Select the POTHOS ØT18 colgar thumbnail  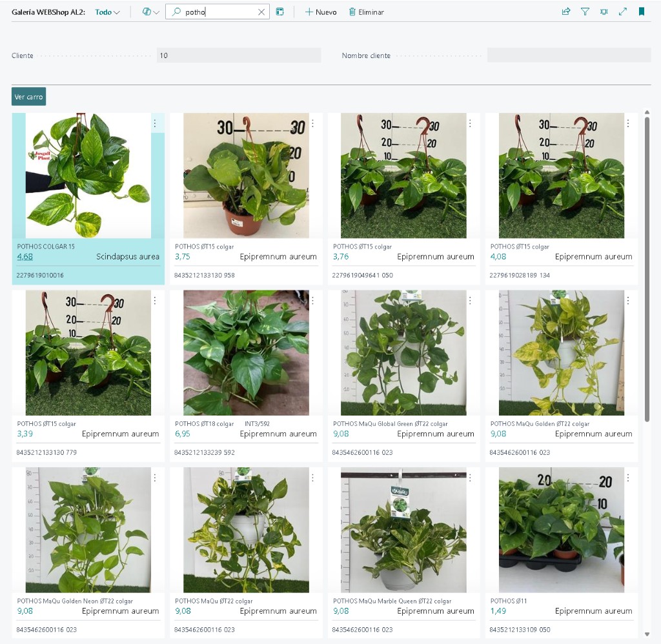tap(246, 352)
